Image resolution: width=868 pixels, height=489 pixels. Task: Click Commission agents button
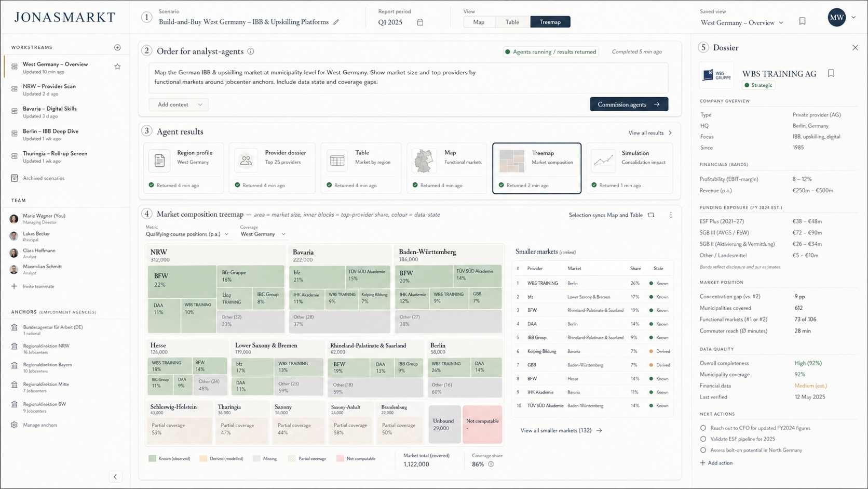click(x=629, y=104)
